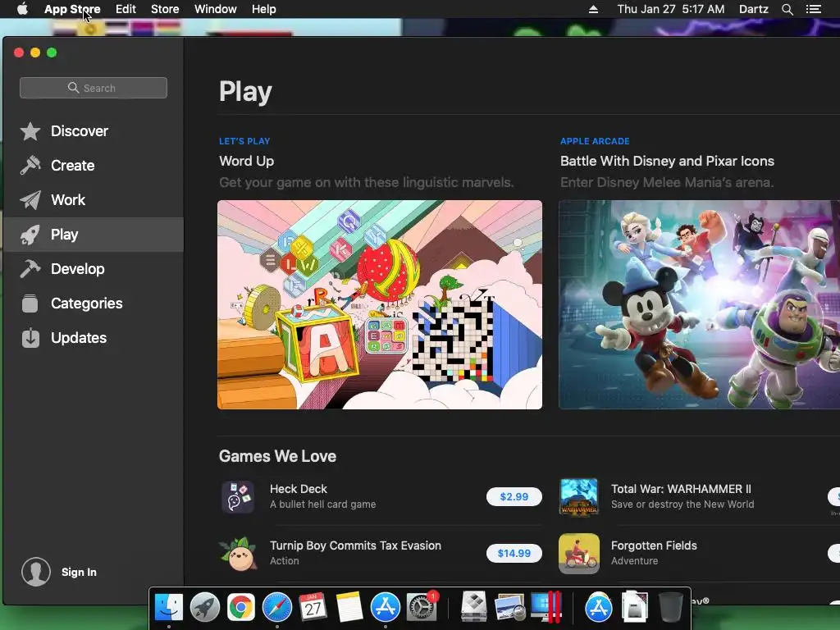840x630 pixels.
Task: Click the Dartz user name in the menu bar
Action: [753, 9]
